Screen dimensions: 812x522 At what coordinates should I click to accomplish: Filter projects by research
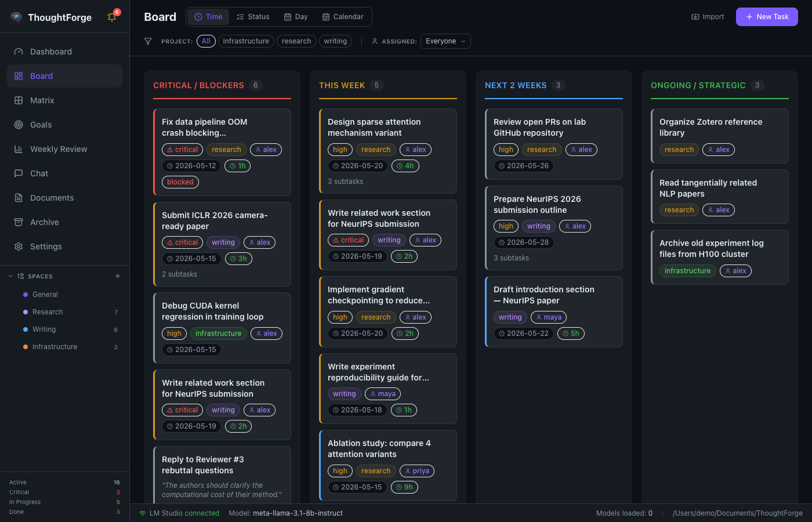click(x=296, y=41)
